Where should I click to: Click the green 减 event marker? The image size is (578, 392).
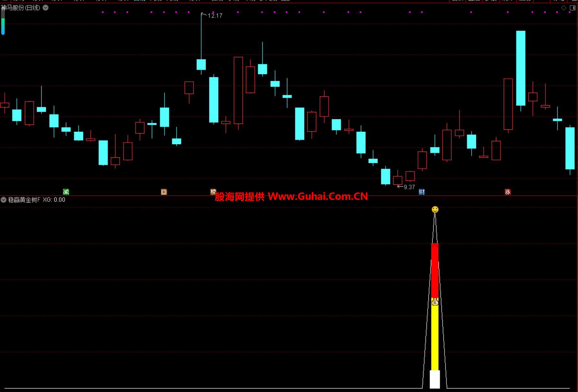click(66, 192)
